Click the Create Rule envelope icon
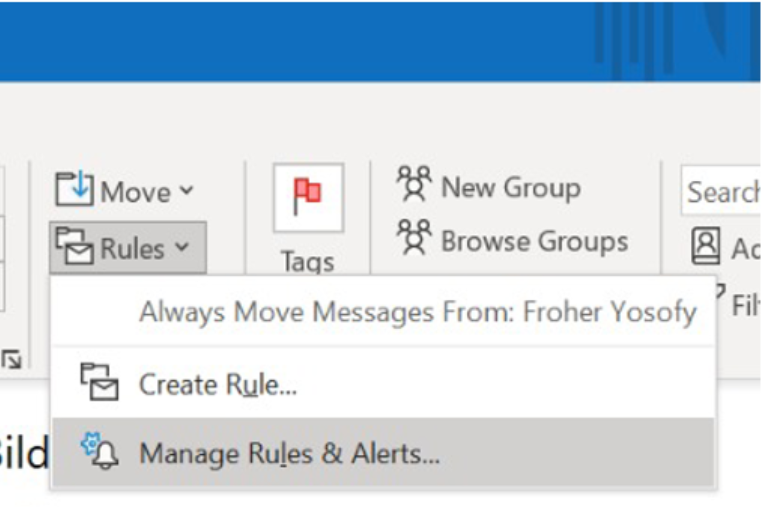 click(x=99, y=383)
